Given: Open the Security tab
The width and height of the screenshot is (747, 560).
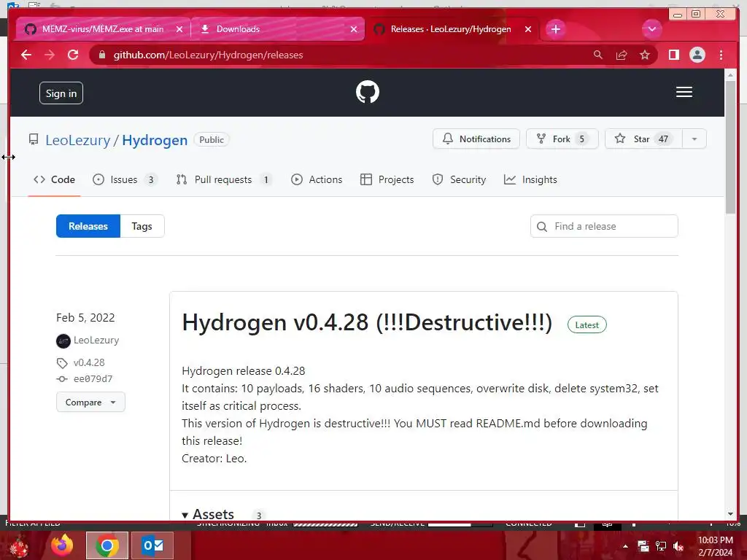Looking at the screenshot, I should click(x=459, y=179).
